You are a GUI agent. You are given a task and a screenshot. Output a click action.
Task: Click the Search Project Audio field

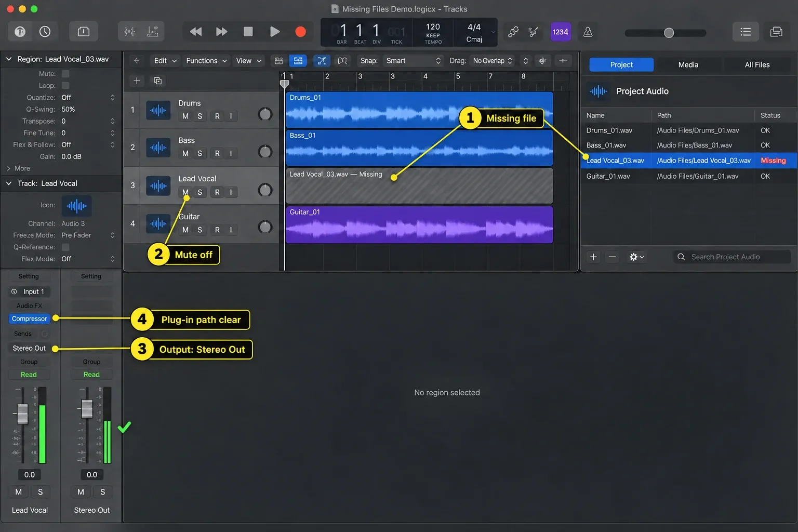732,257
